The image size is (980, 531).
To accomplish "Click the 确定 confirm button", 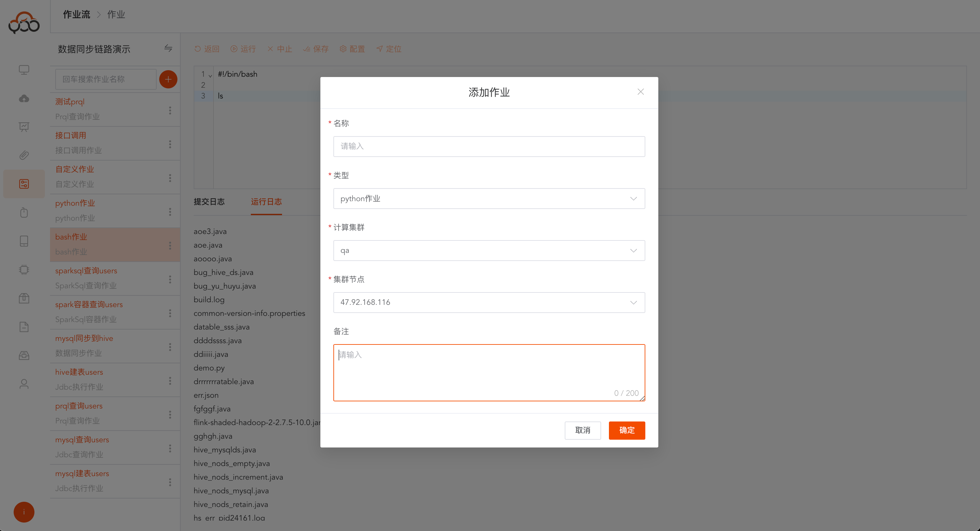I will [x=626, y=430].
